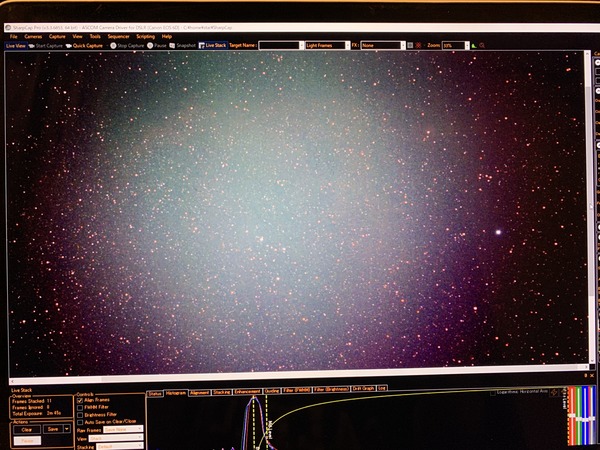Open the Help menu
Image resolution: width=600 pixels, height=450 pixels.
[166, 36]
